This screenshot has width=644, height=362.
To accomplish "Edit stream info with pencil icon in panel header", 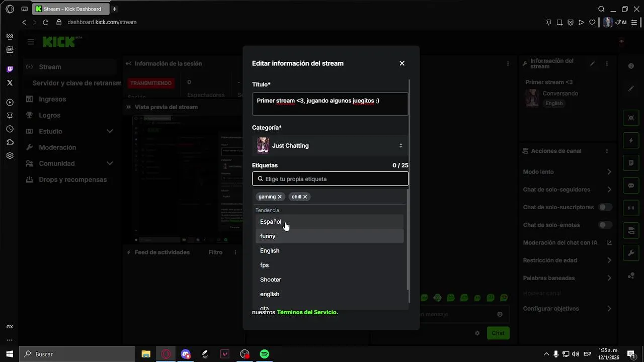I will click(x=593, y=64).
